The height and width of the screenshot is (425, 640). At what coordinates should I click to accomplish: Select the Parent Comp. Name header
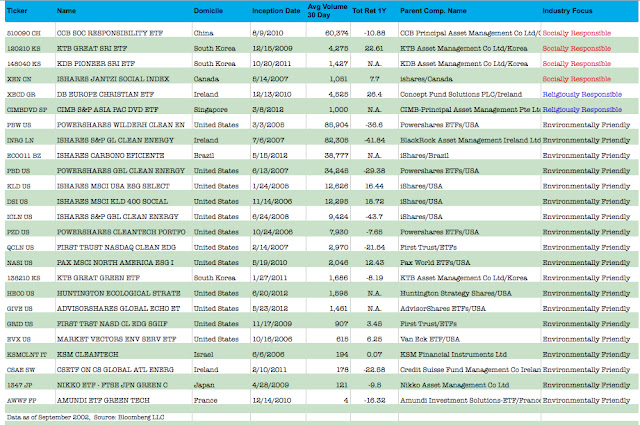click(433, 11)
